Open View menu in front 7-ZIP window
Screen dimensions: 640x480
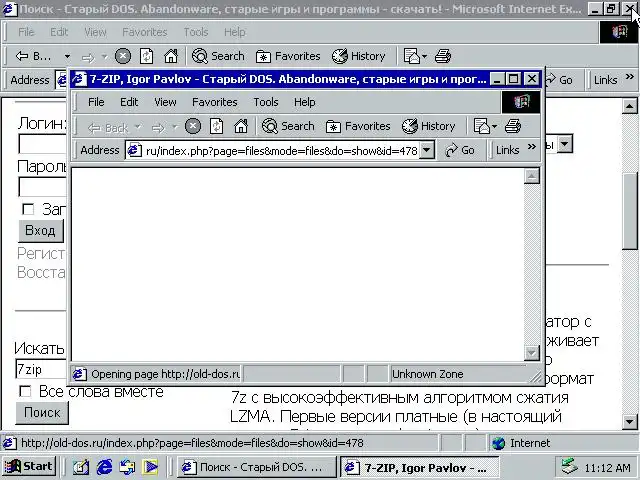tap(165, 102)
